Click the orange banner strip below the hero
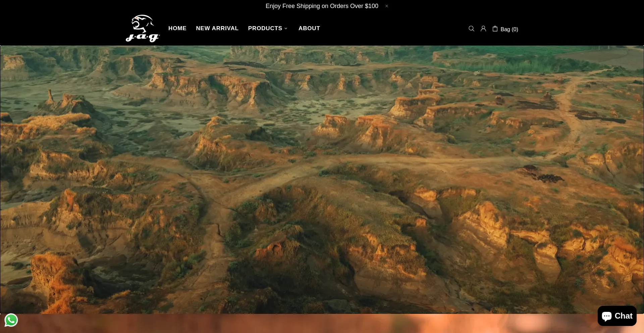The image size is (644, 333). coord(322,324)
